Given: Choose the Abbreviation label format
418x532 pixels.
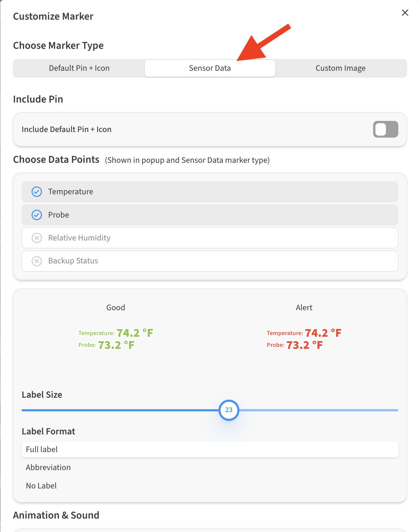Looking at the screenshot, I should [x=48, y=467].
